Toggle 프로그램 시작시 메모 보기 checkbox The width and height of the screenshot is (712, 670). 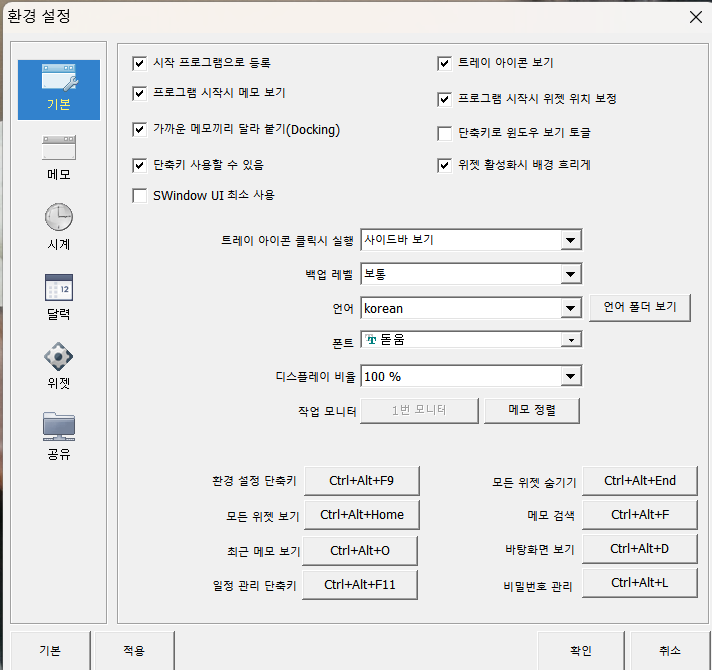click(x=139, y=94)
